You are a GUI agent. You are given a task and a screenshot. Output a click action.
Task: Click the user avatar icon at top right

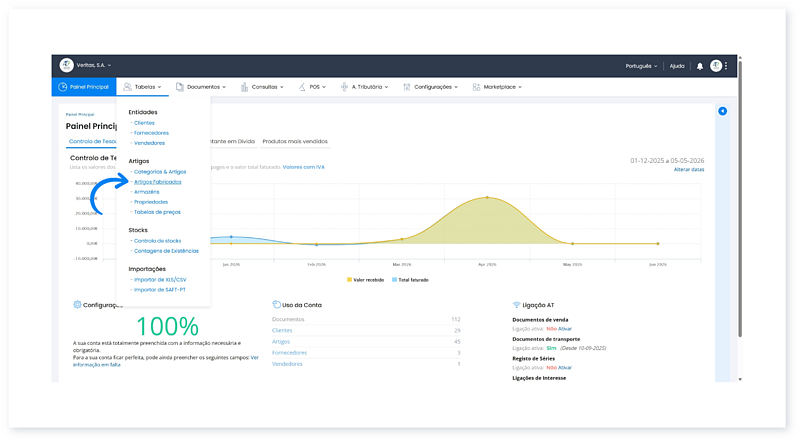(716, 66)
